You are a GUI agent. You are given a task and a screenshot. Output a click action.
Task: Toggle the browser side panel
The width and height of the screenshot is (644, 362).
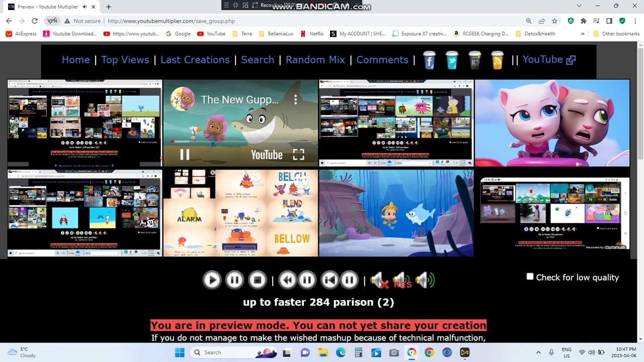(609, 21)
